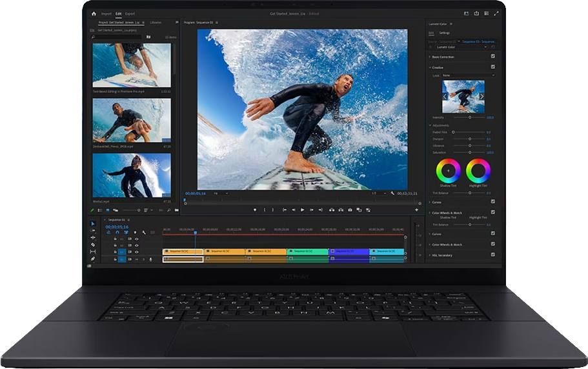This screenshot has width=588, height=369.
Task: Open the Button Editor plus icon
Action: click(x=416, y=210)
